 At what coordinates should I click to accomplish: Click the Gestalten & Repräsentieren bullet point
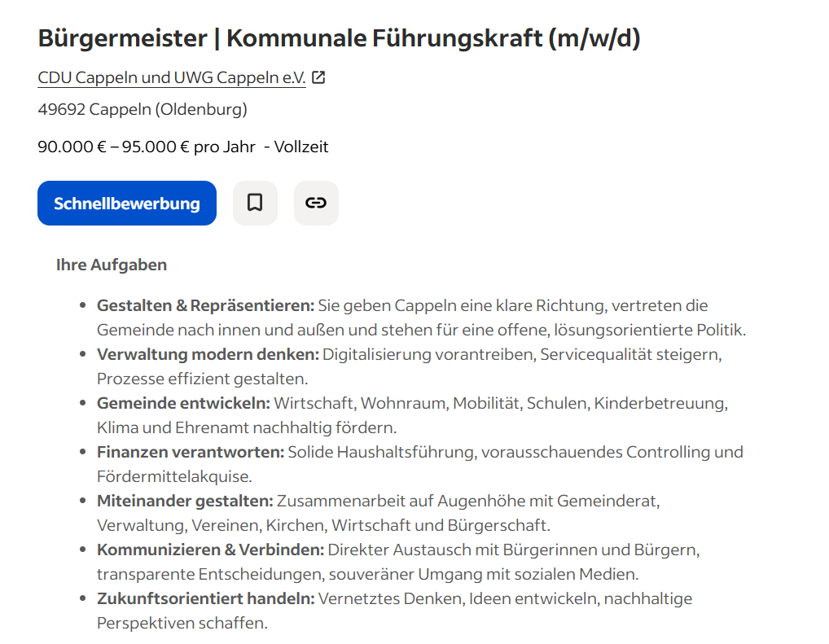[204, 305]
